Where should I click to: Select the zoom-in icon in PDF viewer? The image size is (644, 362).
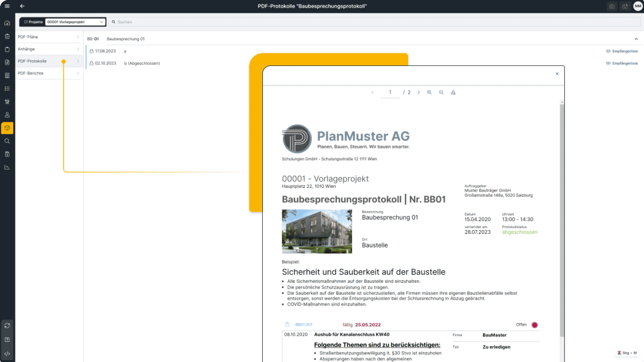430,92
